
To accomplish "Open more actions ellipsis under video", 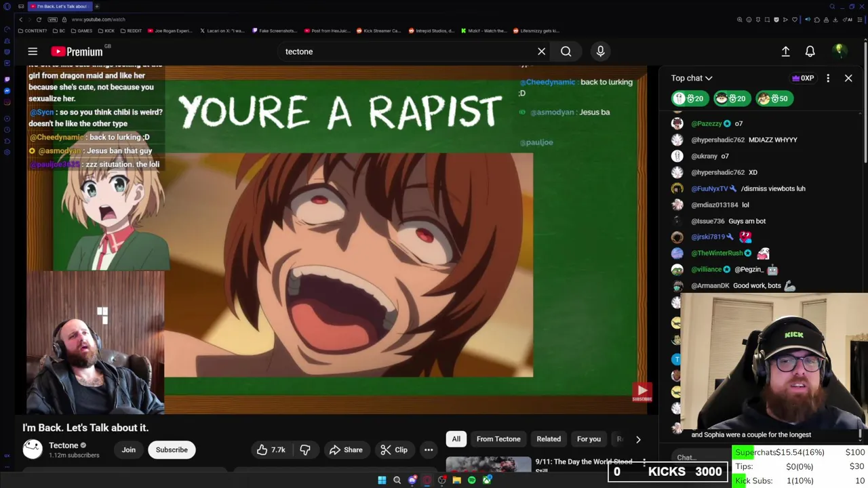I will point(429,449).
